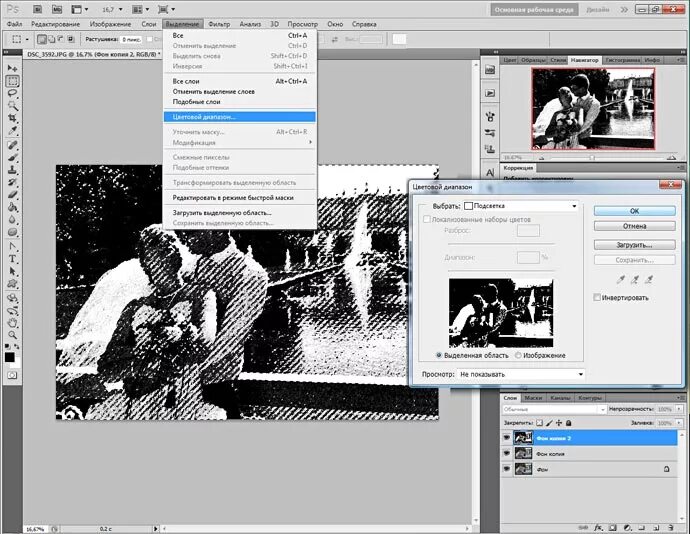Open the Изображение menu
The width and height of the screenshot is (690, 534).
point(110,24)
